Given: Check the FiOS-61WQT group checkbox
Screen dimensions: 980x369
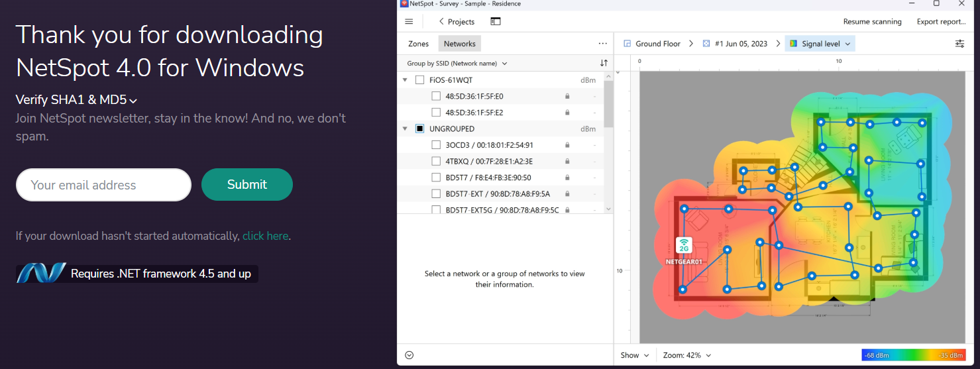Looking at the screenshot, I should 419,80.
